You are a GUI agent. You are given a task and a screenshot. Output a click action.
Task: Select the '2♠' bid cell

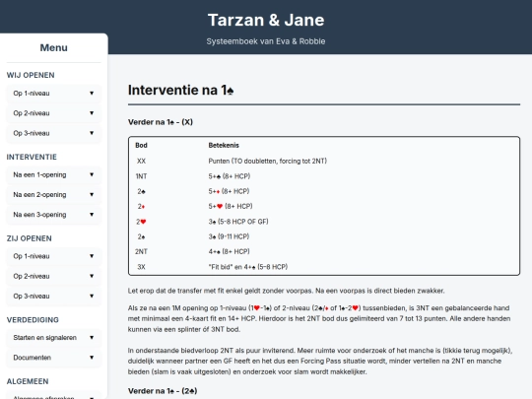point(141,236)
